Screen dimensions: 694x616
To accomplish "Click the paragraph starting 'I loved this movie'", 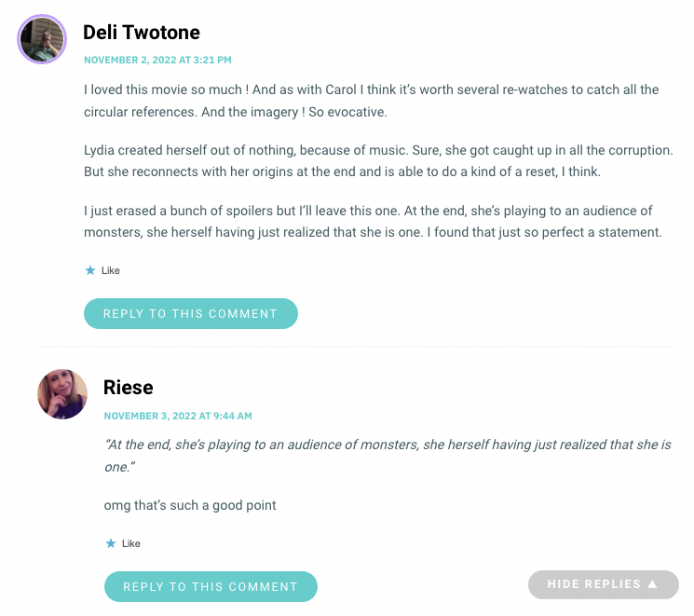I will click(x=372, y=101).
